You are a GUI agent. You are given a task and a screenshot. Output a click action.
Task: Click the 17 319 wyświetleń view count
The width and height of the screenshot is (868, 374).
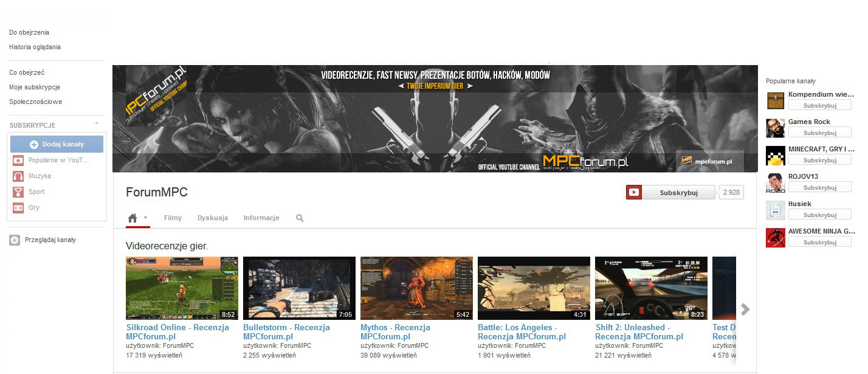pyautogui.click(x=154, y=355)
